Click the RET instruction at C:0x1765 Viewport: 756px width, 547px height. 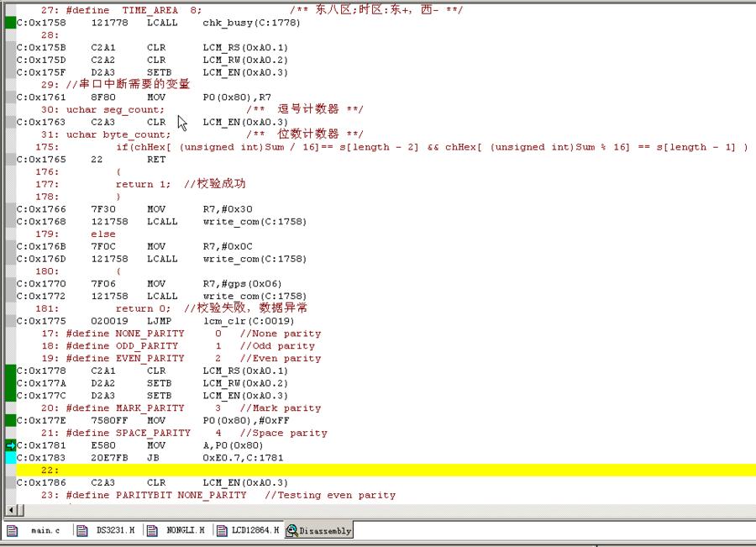pyautogui.click(x=156, y=160)
